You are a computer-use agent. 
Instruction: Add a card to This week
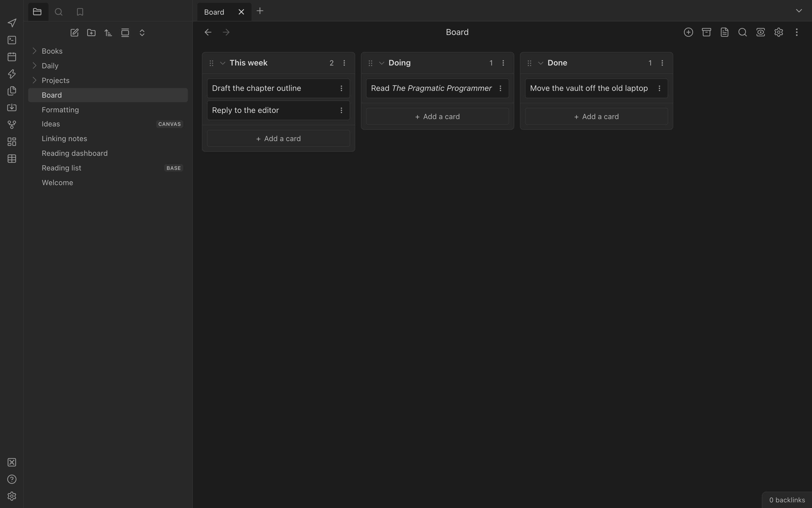pyautogui.click(x=279, y=138)
